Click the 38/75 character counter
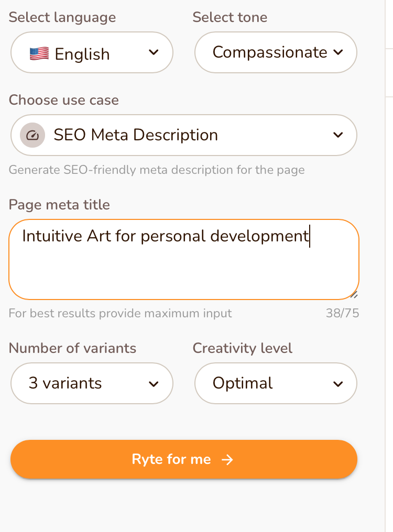 pos(342,314)
